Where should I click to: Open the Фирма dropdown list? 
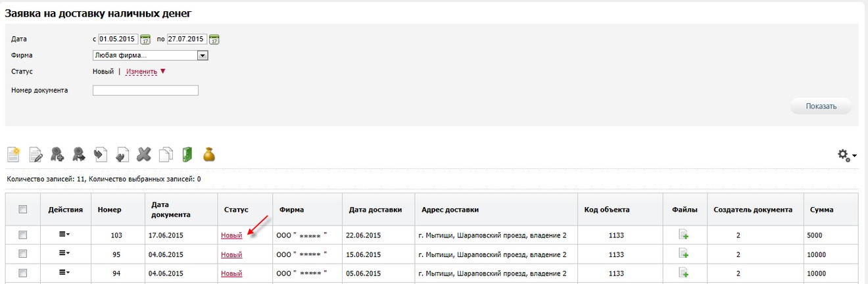(x=203, y=56)
